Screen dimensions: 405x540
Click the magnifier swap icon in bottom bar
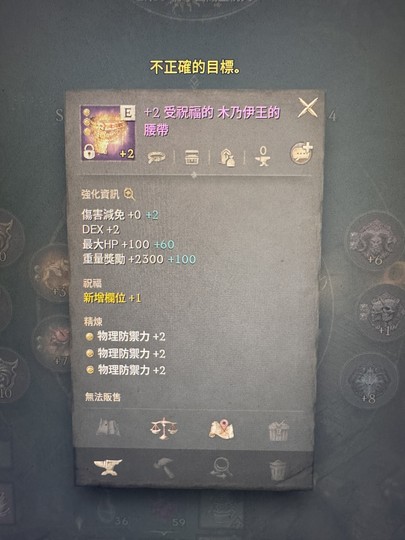pos(221,468)
